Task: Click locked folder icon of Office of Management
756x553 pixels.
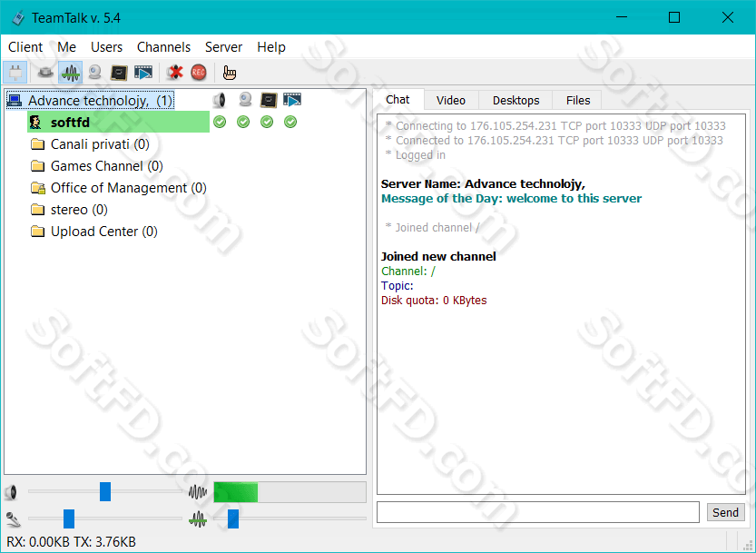Action: click(x=37, y=187)
